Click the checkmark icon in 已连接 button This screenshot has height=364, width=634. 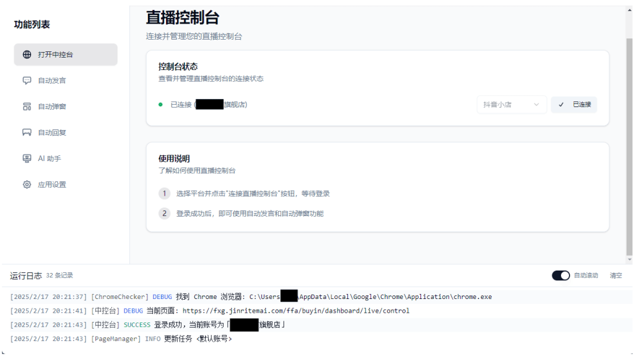tap(561, 105)
